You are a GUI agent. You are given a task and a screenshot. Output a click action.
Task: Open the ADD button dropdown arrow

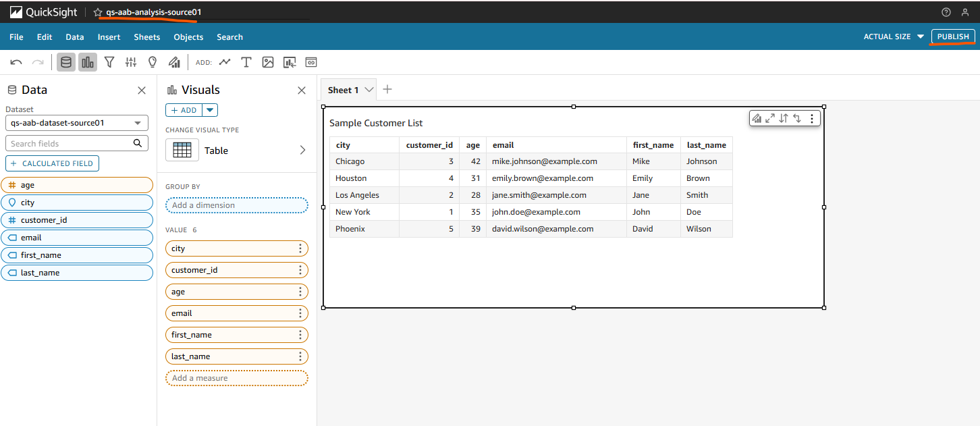point(210,110)
